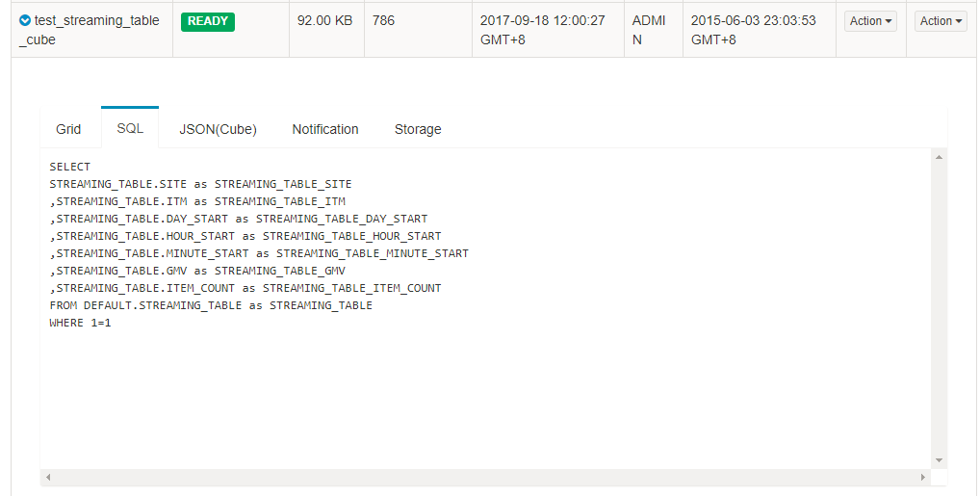Select the SQL tab
This screenshot has width=980, height=496.
pos(130,128)
